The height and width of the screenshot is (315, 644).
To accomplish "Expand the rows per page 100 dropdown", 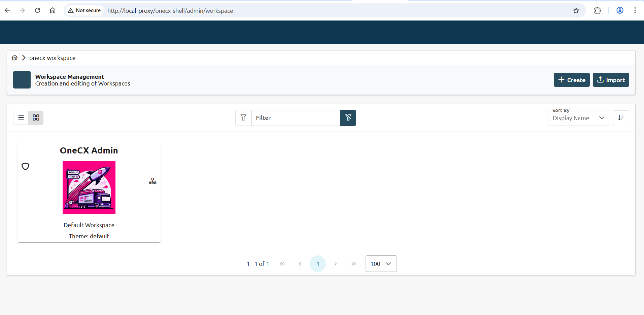I will point(381,264).
